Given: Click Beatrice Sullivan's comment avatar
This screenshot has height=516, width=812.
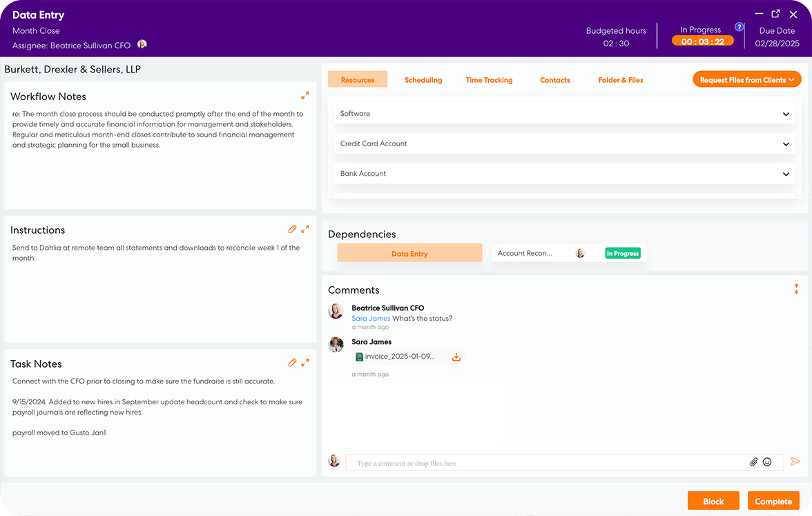Looking at the screenshot, I should tap(336, 310).
